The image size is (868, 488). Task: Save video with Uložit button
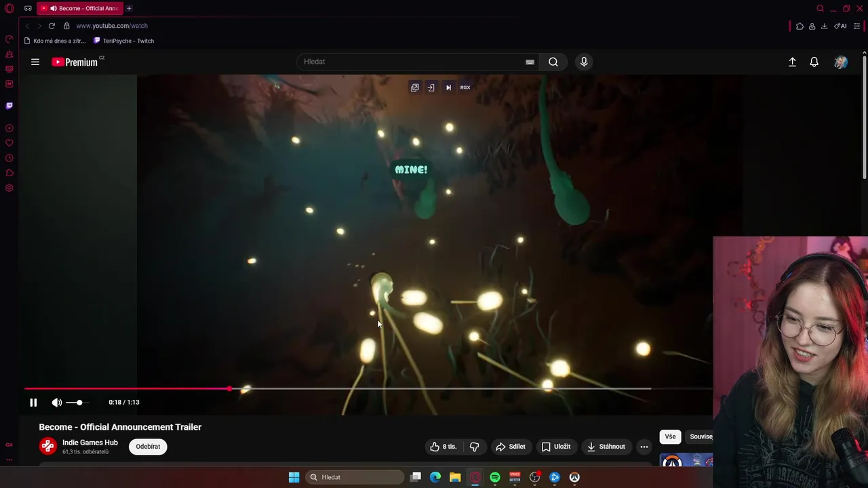[x=556, y=447]
